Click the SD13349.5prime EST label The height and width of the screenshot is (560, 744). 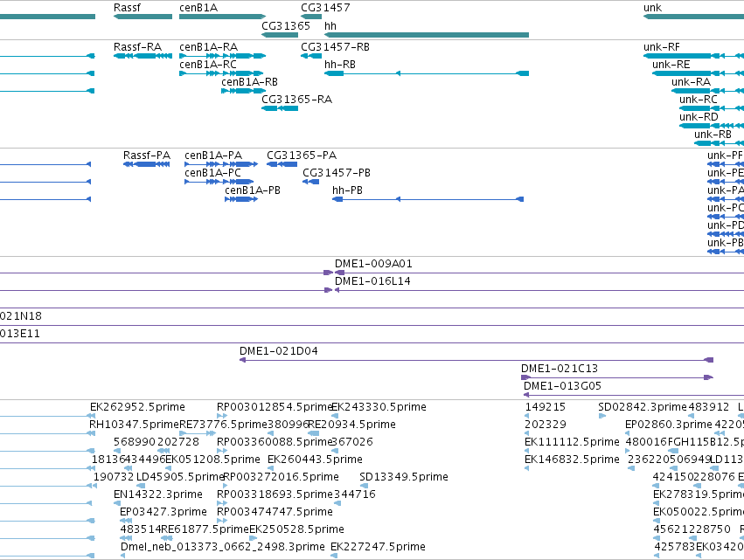point(404,477)
